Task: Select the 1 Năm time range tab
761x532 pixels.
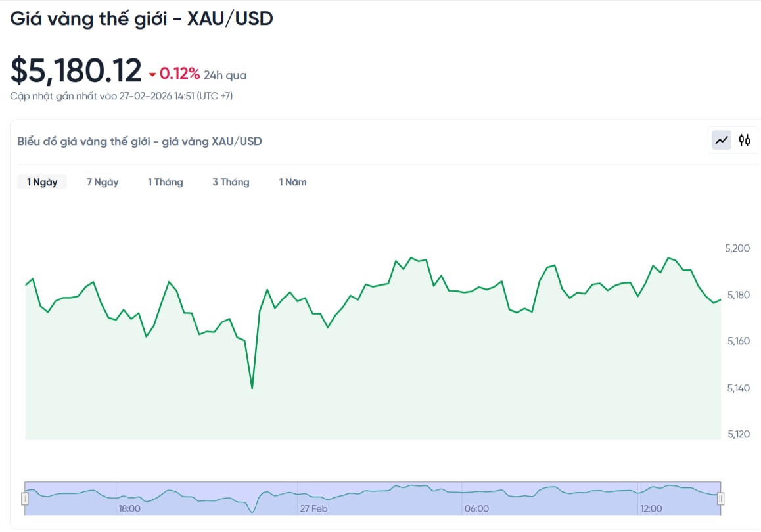Action: coord(292,182)
